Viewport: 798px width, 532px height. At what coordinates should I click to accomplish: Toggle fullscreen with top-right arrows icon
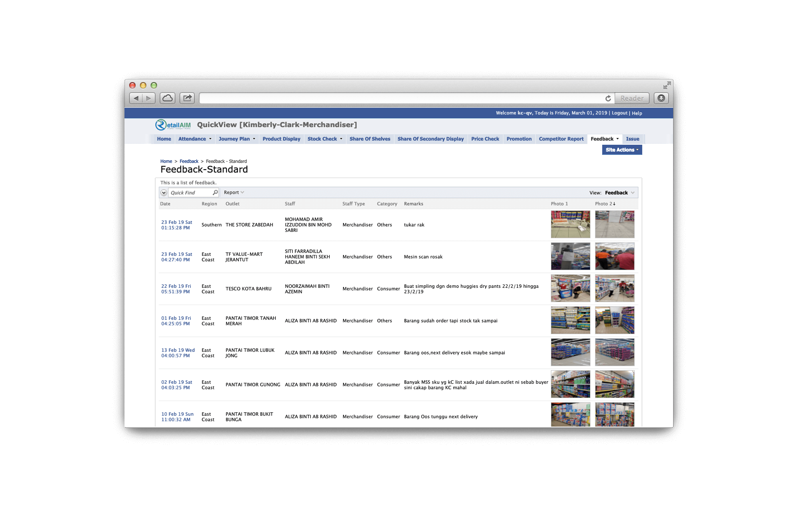click(x=667, y=85)
